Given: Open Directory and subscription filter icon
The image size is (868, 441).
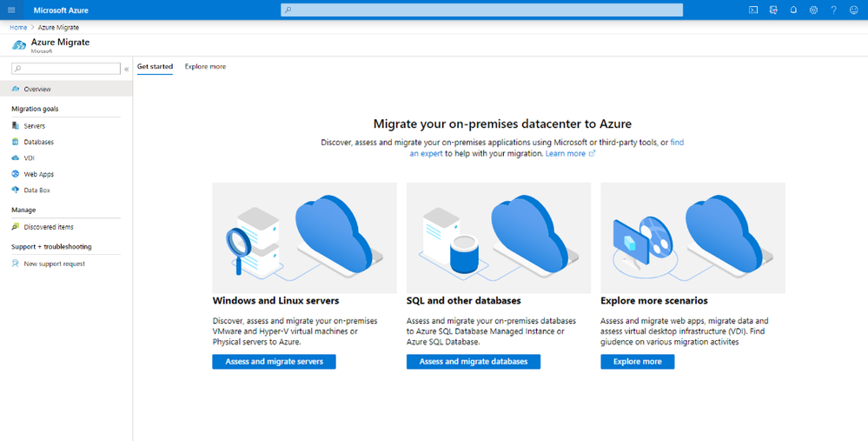Looking at the screenshot, I should 773,10.
